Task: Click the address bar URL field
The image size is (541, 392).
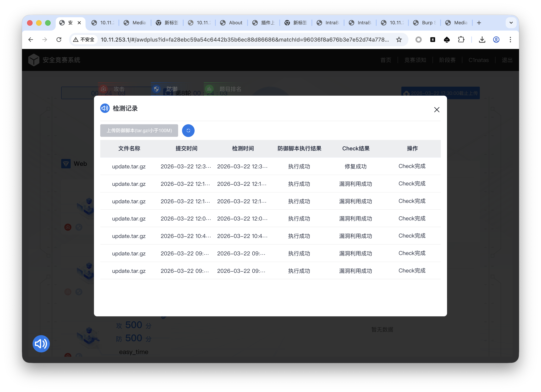Action: [244, 40]
